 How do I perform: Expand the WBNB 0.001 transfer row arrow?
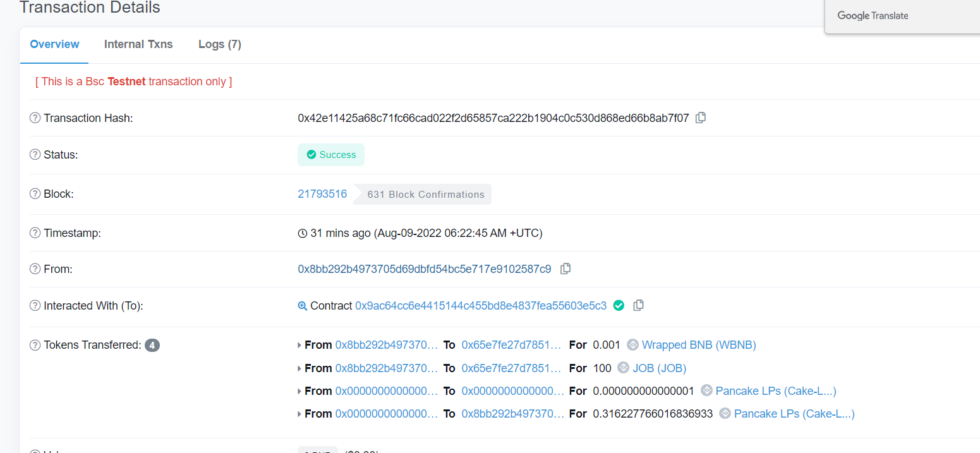tap(299, 345)
